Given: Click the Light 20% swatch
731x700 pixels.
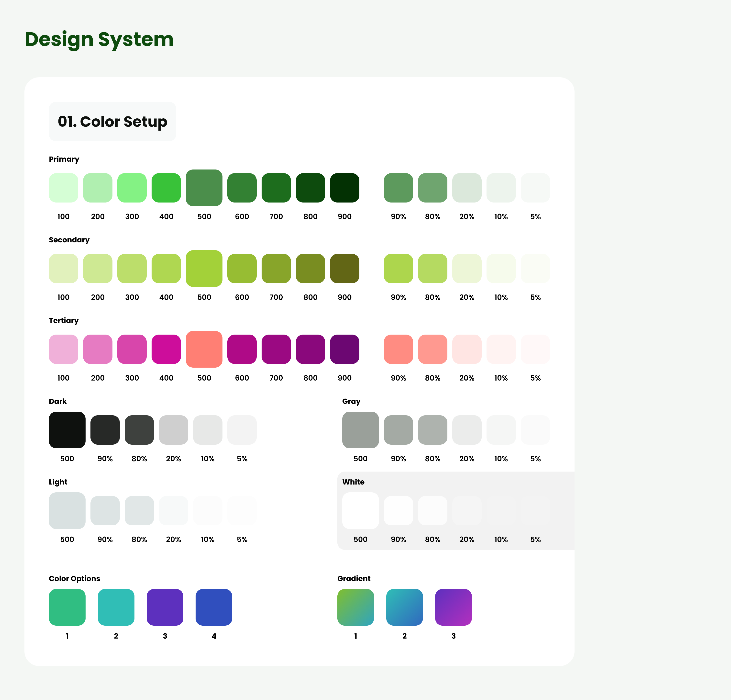Looking at the screenshot, I should click(x=173, y=511).
